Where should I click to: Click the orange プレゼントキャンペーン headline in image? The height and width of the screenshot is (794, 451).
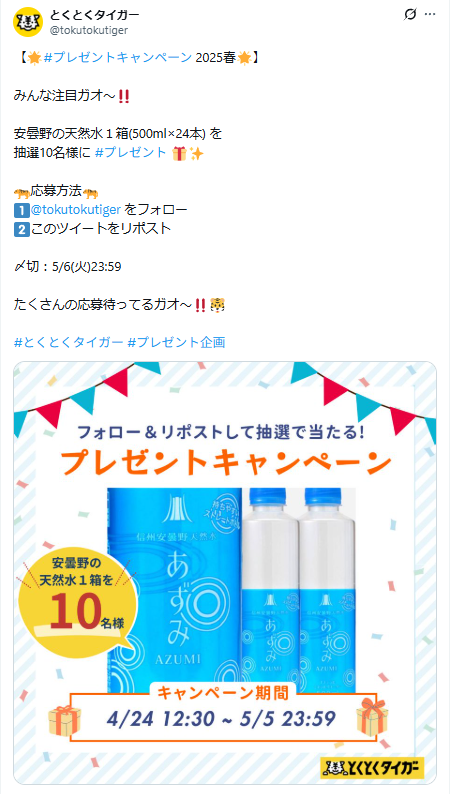(226, 462)
